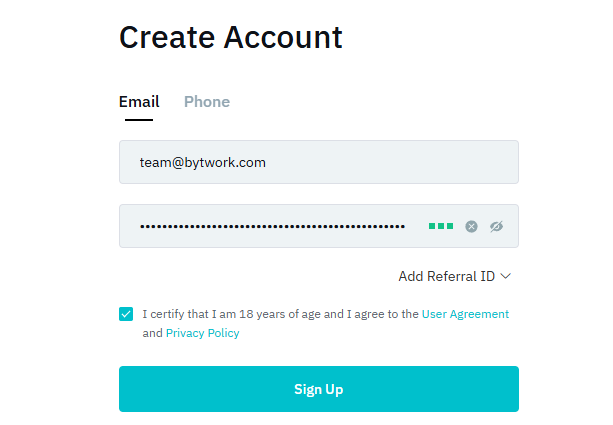Click the chevron beside Add Referral ID
The height and width of the screenshot is (425, 613).
point(506,276)
